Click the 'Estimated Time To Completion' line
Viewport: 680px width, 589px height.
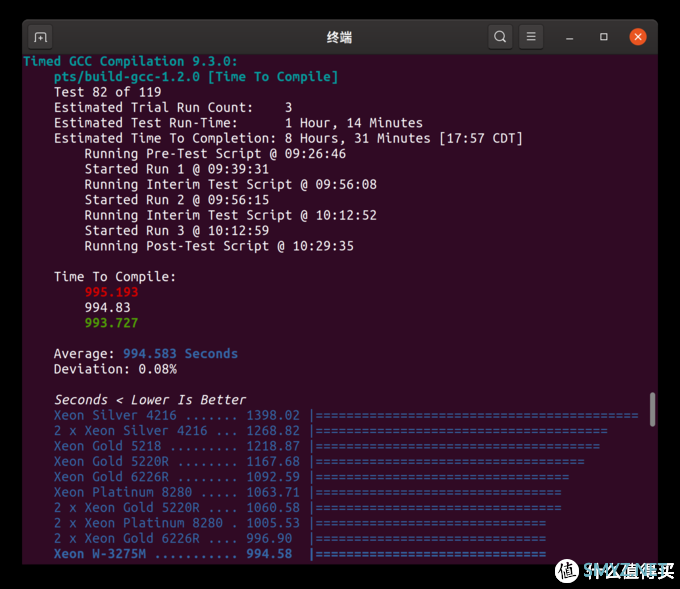[288, 138]
